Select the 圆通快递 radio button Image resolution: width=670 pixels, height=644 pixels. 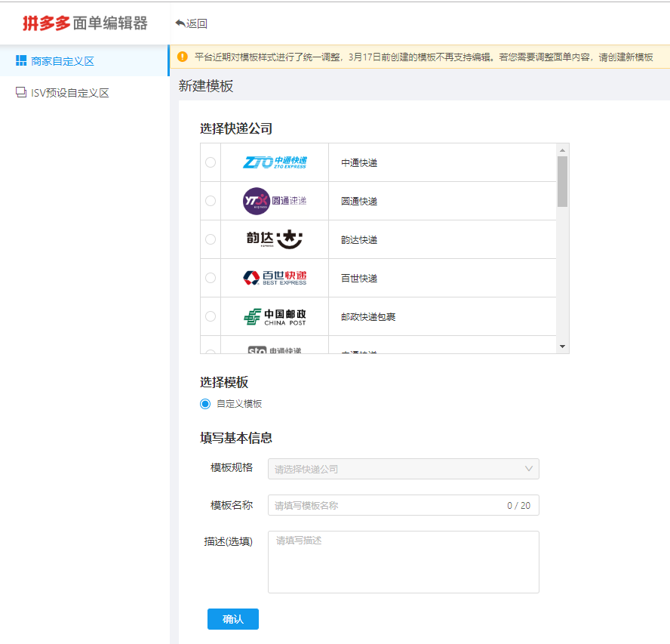[211, 201]
